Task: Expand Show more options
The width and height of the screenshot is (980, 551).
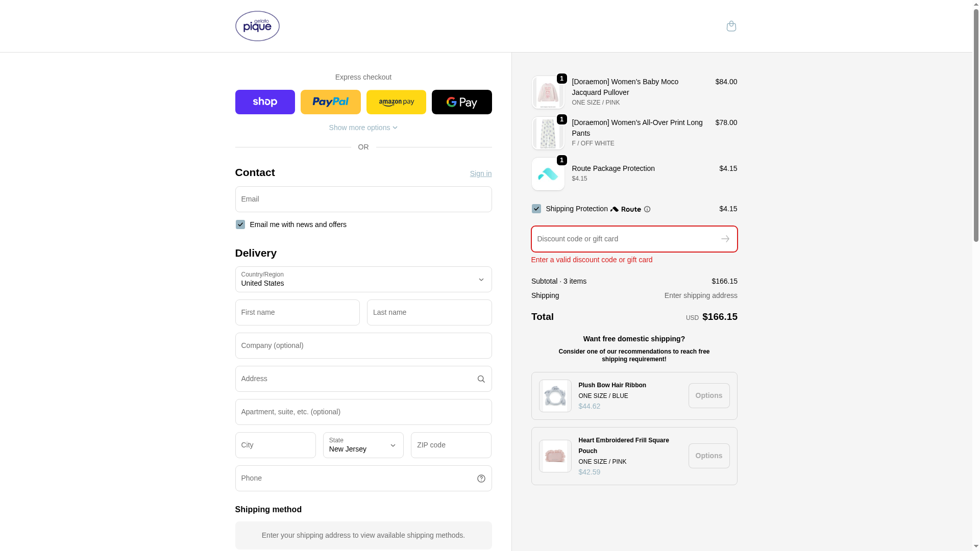Action: 363,128
